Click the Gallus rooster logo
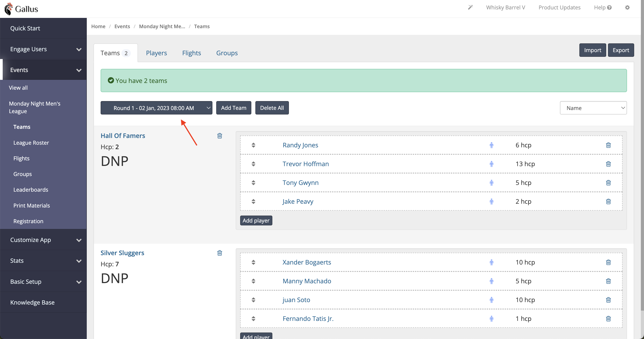Image resolution: width=644 pixels, height=339 pixels. click(x=21, y=9)
